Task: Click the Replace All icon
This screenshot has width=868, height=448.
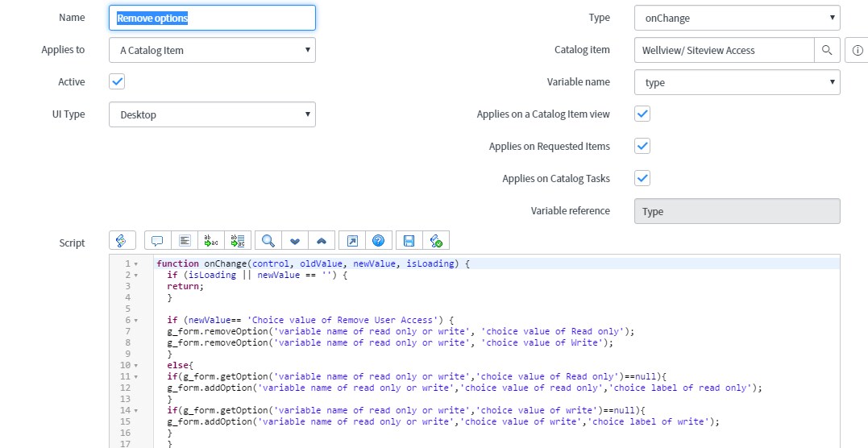Action: (x=238, y=240)
